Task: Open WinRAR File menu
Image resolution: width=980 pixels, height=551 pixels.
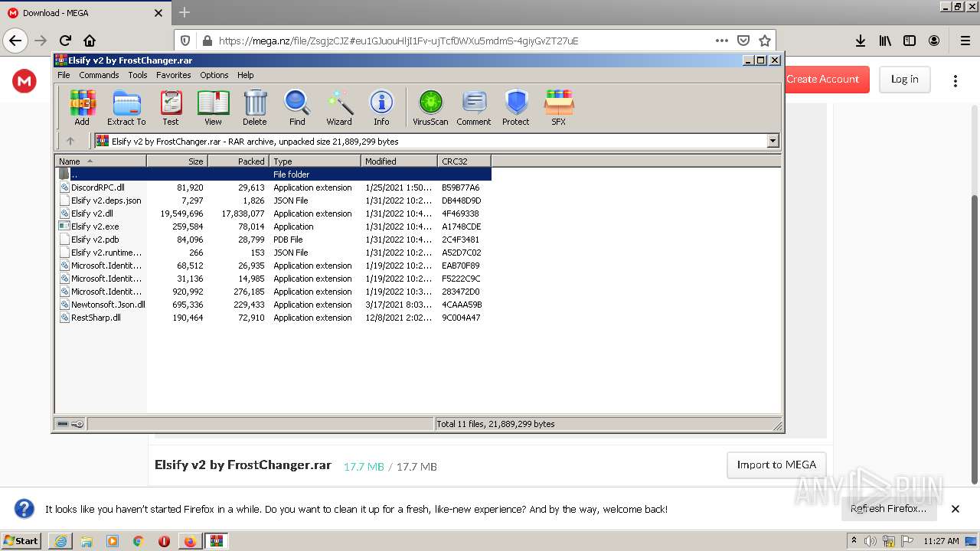Action: point(64,75)
